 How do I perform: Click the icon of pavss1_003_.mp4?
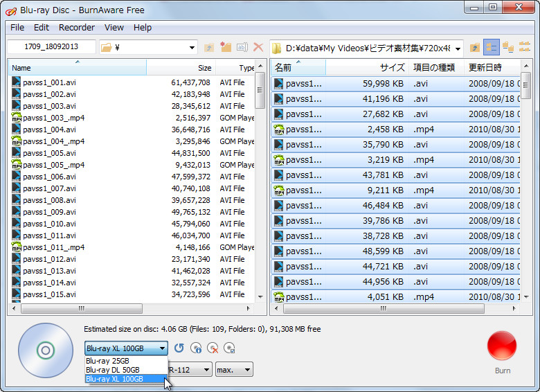16,118
